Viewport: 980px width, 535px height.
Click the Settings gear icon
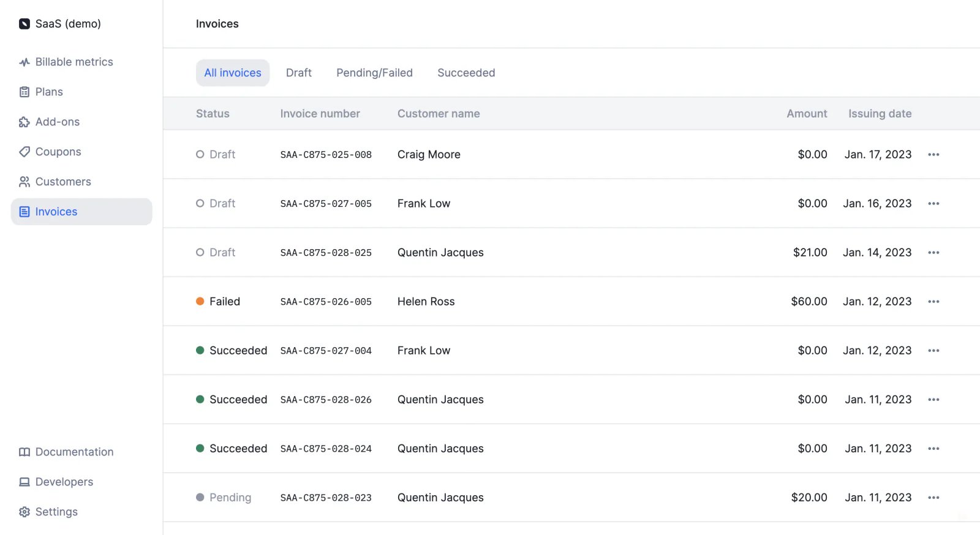pos(24,512)
